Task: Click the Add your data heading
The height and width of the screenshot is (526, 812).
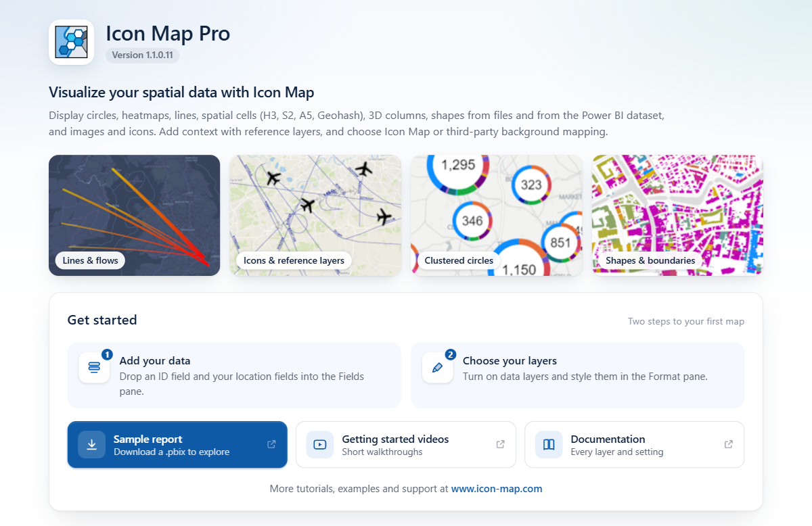Action: coord(155,361)
